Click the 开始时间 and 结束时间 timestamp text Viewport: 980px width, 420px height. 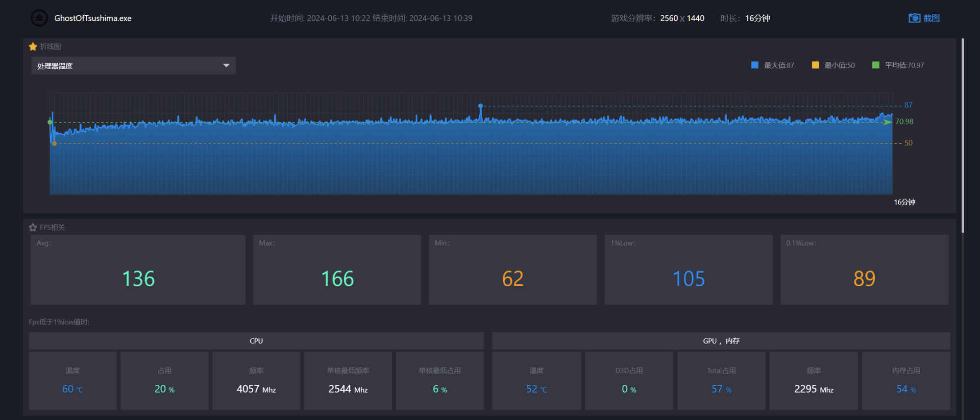point(371,18)
